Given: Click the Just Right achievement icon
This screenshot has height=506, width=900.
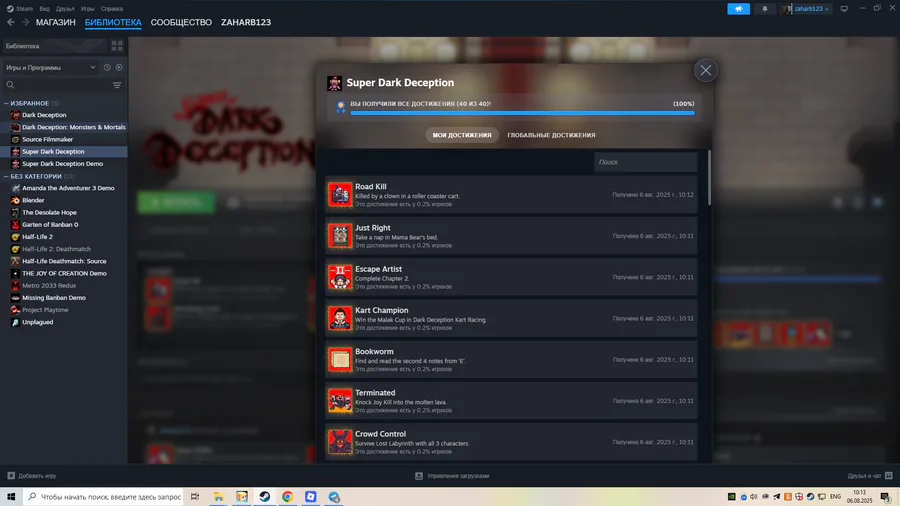Looking at the screenshot, I should point(340,236).
